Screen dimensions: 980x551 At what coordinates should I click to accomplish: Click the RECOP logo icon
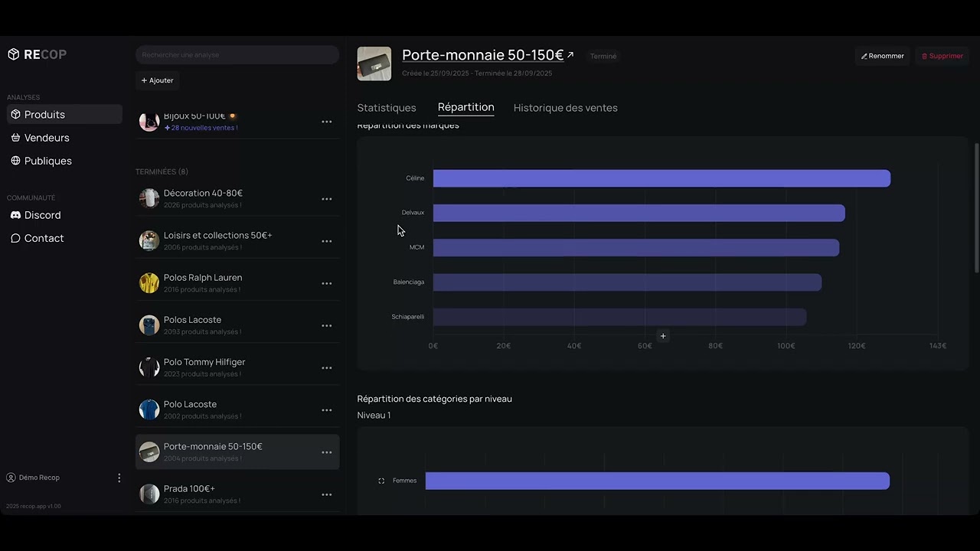coord(13,54)
